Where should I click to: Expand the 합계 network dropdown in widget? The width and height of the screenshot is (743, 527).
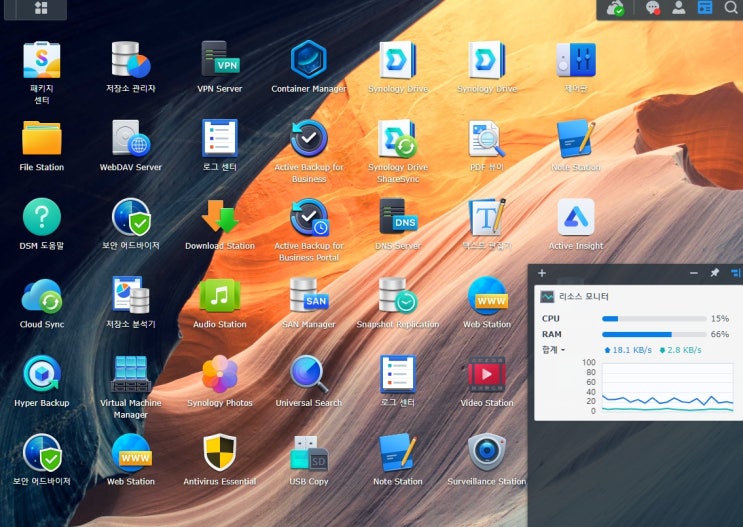[x=553, y=350]
